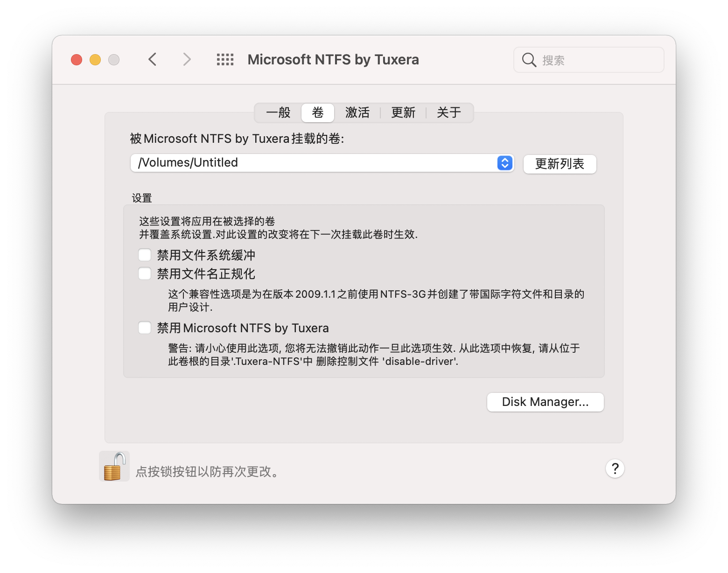Select the 关于 tab
Image resolution: width=728 pixels, height=573 pixels.
click(x=449, y=112)
